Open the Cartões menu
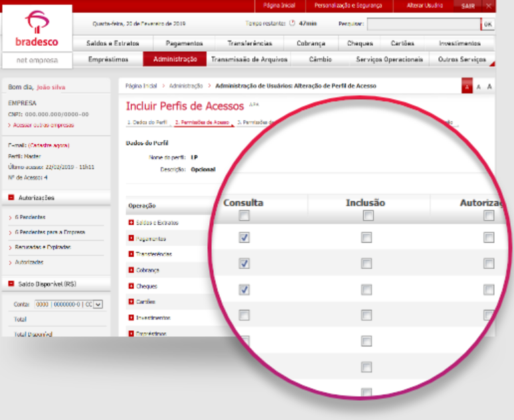 click(402, 43)
